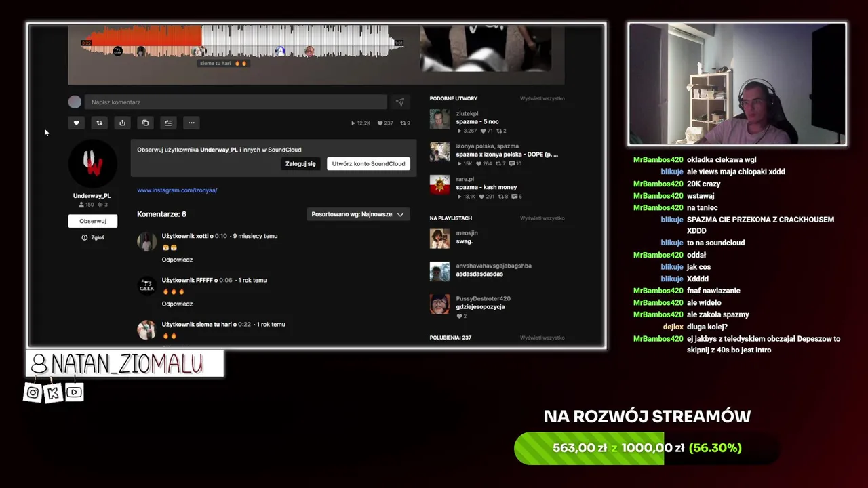Click chat message 'to na soundcloud'
The width and height of the screenshot is (868, 488).
(x=715, y=243)
